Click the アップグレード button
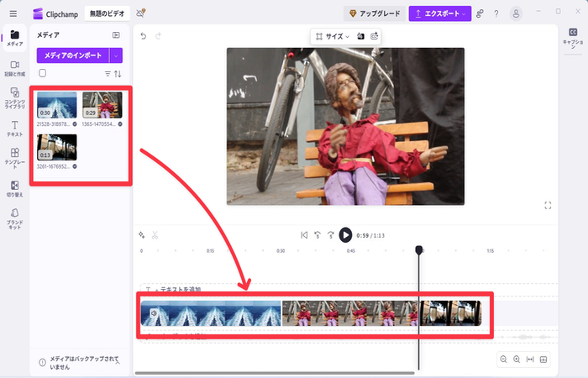 (x=373, y=13)
